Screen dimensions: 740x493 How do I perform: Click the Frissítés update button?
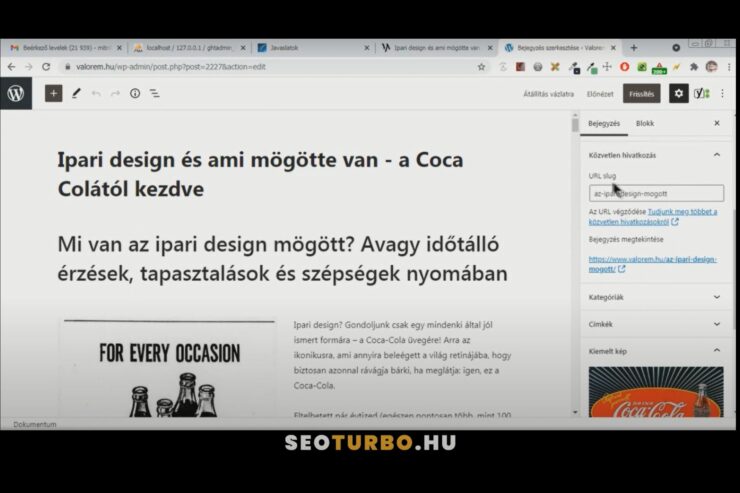(641, 93)
